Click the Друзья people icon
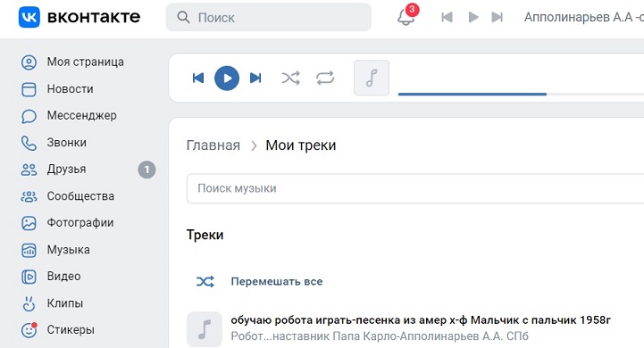Viewport: 644px width, 348px height. (x=29, y=170)
